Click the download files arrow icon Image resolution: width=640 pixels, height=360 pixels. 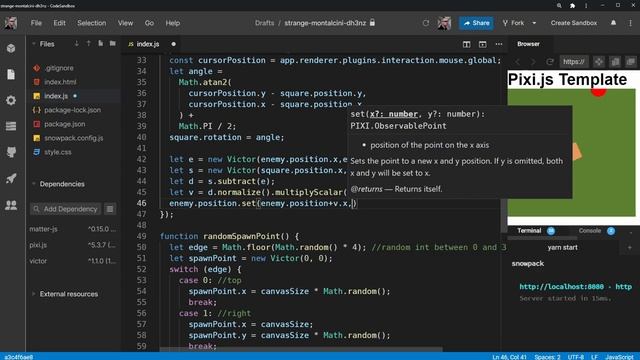tap(76, 43)
